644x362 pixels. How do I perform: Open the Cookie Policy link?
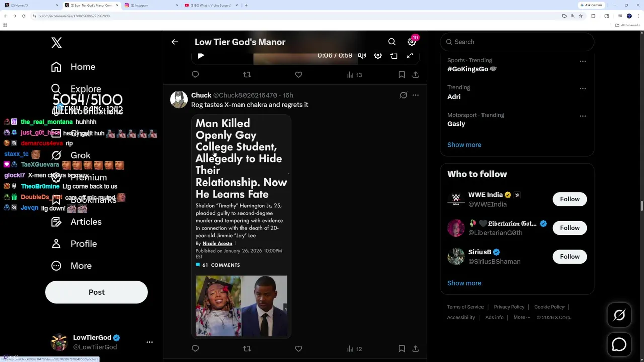pos(549,307)
